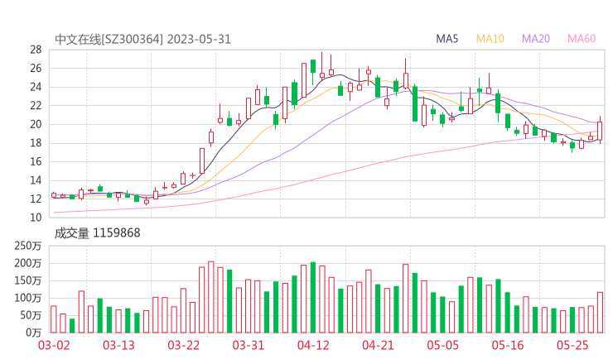This screenshot has width=613, height=364.
Task: Click the chart title 中文在线[SZ300364] 2023-05-31
Action: pyautogui.click(x=142, y=40)
